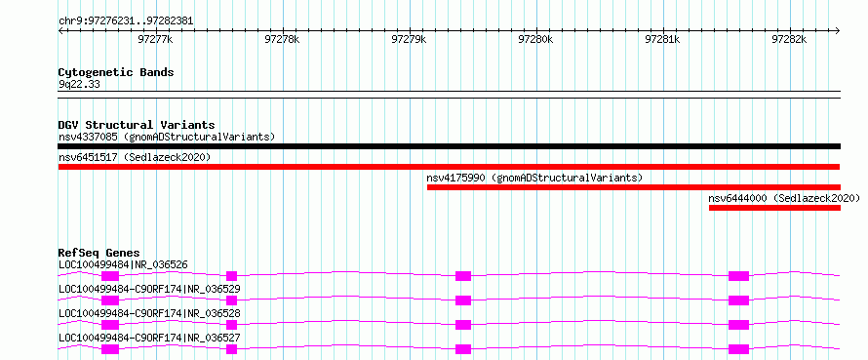Click the first exon of NR_036529
The height and width of the screenshot is (360, 868).
coord(110,300)
